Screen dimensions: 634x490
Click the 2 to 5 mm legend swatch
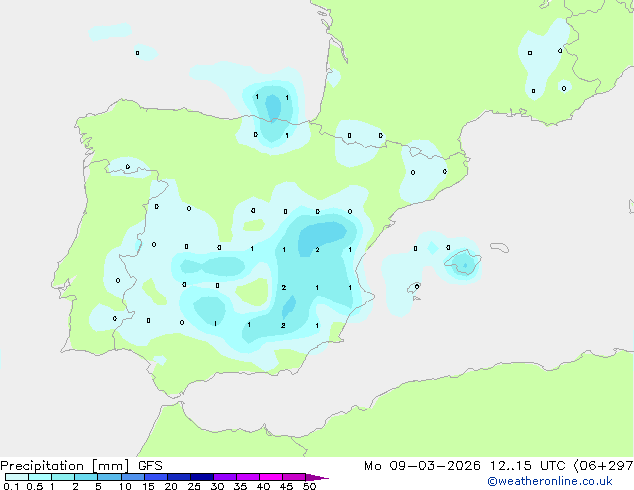[86, 477]
